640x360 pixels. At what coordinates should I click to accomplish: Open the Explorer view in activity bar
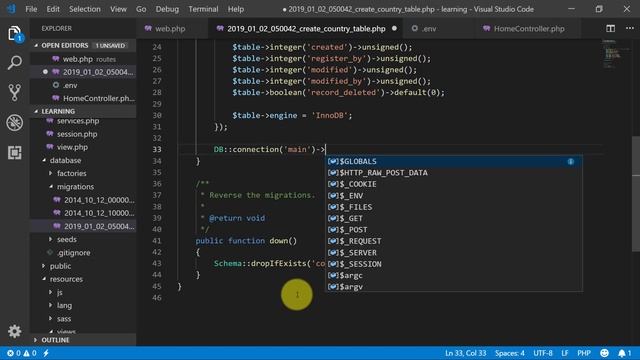tap(15, 33)
